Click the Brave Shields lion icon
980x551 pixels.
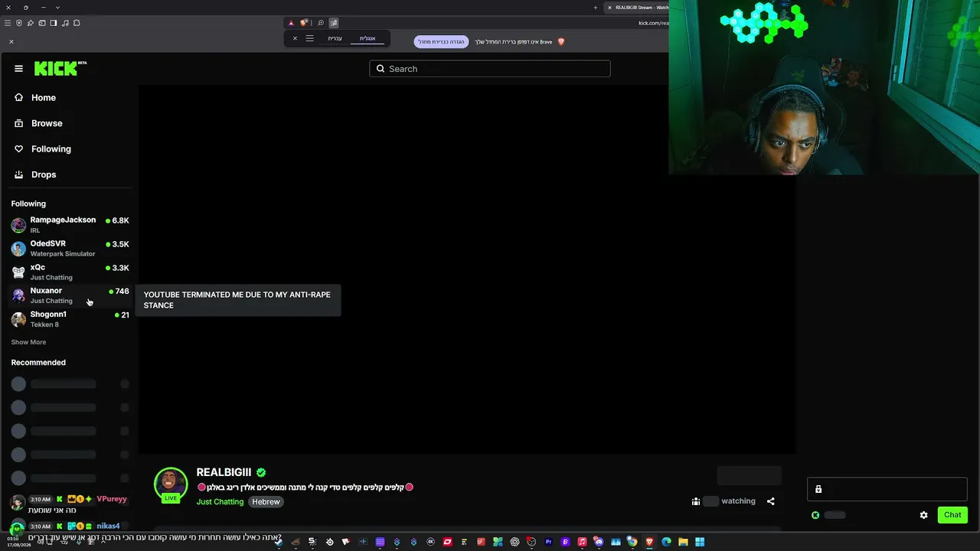(x=304, y=23)
